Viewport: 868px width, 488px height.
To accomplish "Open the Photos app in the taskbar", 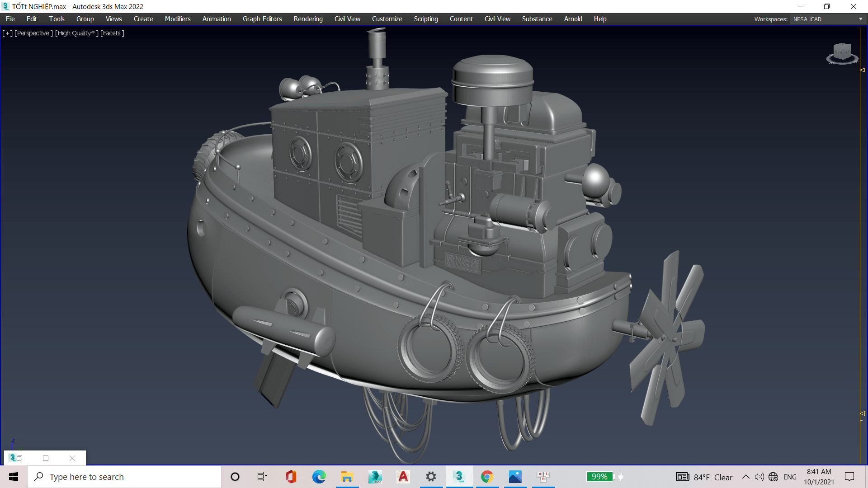I will [x=515, y=477].
